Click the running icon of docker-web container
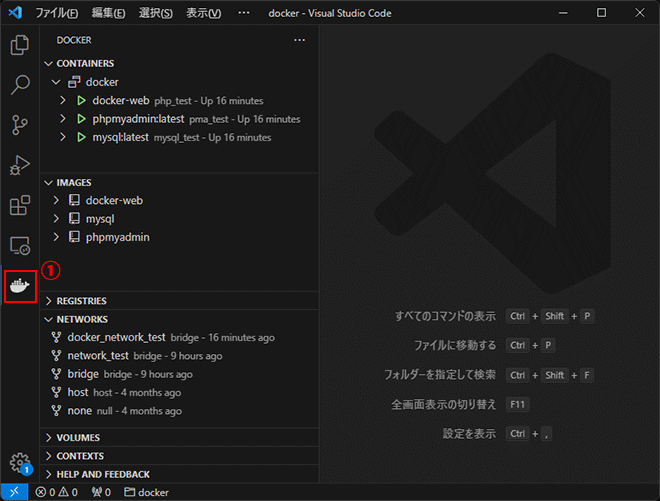660x501 pixels. (81, 101)
